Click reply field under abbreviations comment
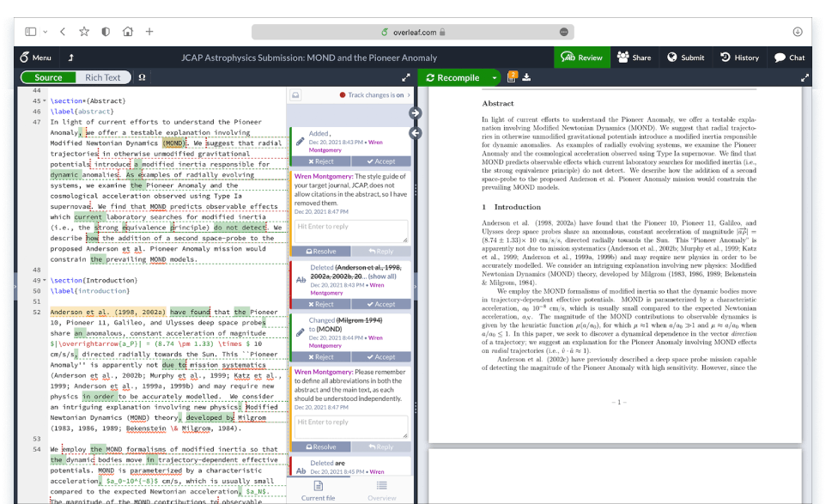This screenshot has width=826, height=504. [x=351, y=427]
